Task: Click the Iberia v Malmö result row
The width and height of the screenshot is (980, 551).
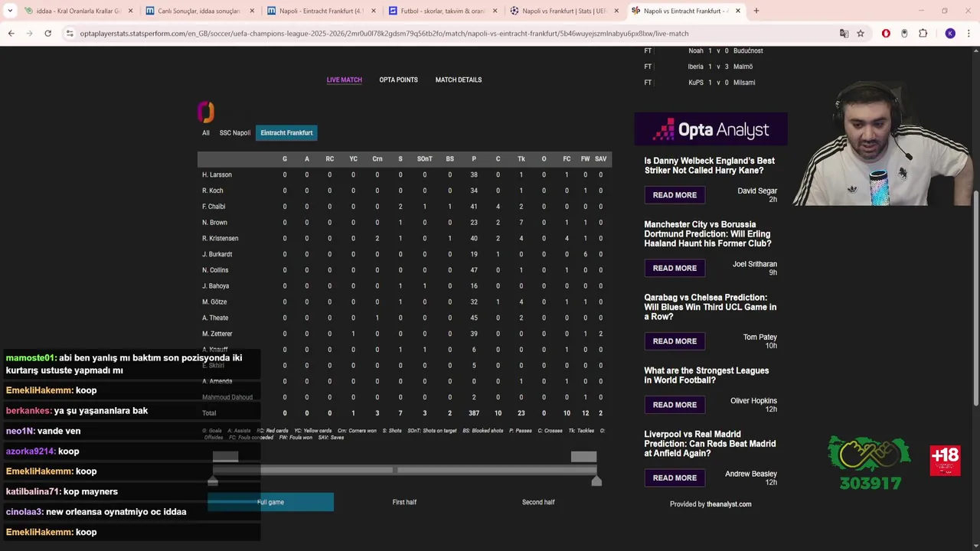Action: 710,67
